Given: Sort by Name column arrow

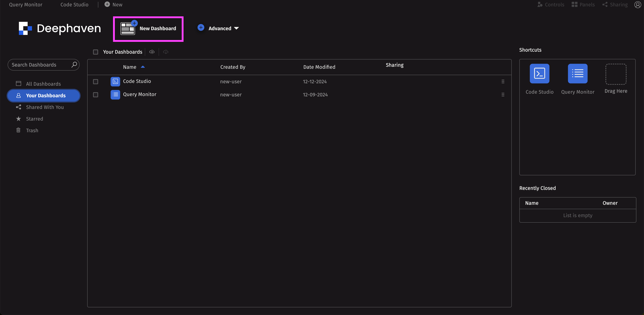Looking at the screenshot, I should (143, 67).
